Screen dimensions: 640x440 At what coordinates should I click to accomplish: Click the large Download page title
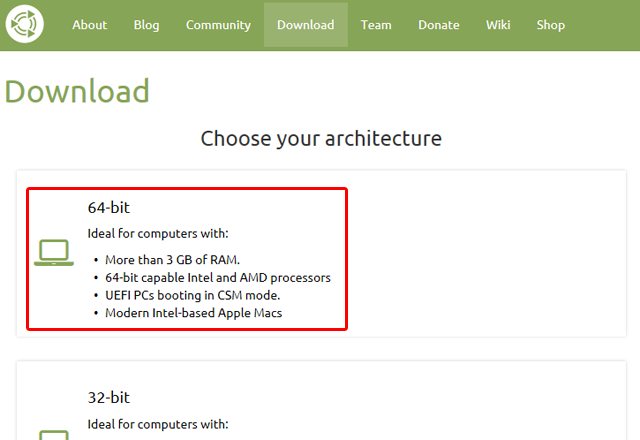(77, 91)
